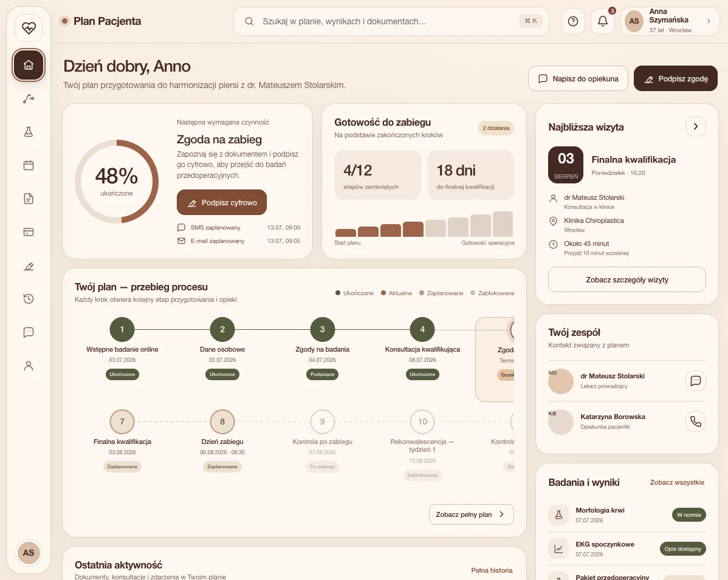
Task: Click the E-mail zaplanowany envelope icon
Action: [182, 241]
